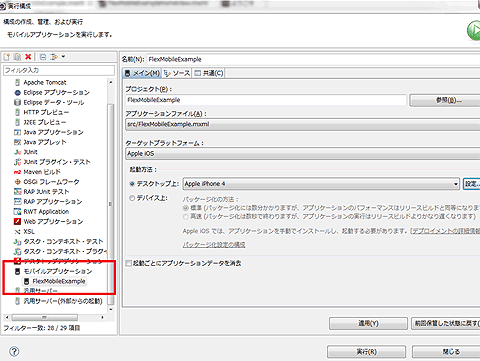This screenshot has width=480, height=361.
Task: Delete selected configuration with red X
Action: point(28,57)
